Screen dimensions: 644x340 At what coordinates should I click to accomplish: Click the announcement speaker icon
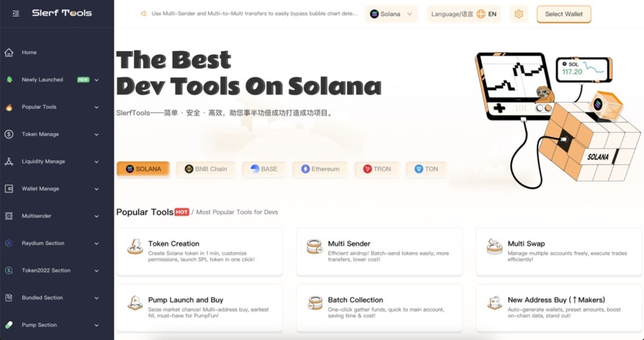point(144,14)
